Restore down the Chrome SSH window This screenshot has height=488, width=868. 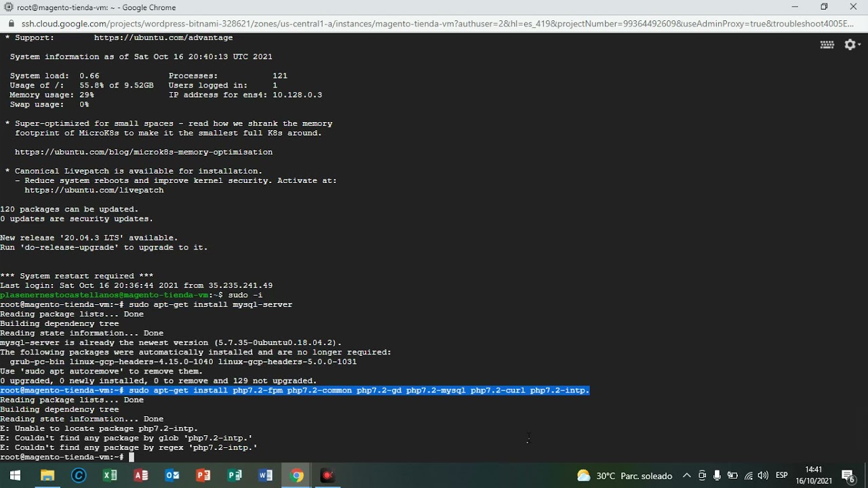824,7
